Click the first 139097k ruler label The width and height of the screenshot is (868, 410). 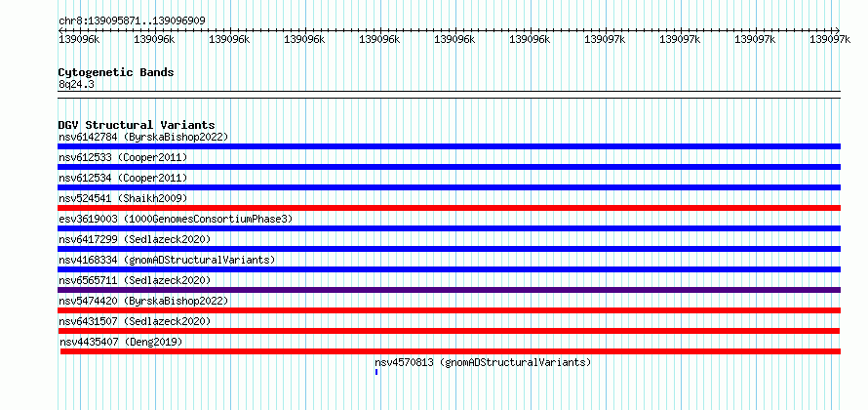coord(606,39)
